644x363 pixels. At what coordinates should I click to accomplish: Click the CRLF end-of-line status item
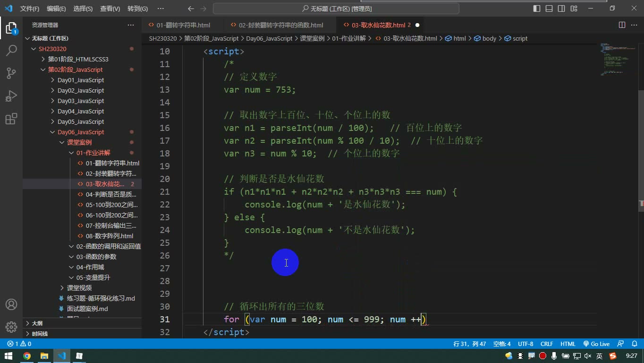[547, 344]
